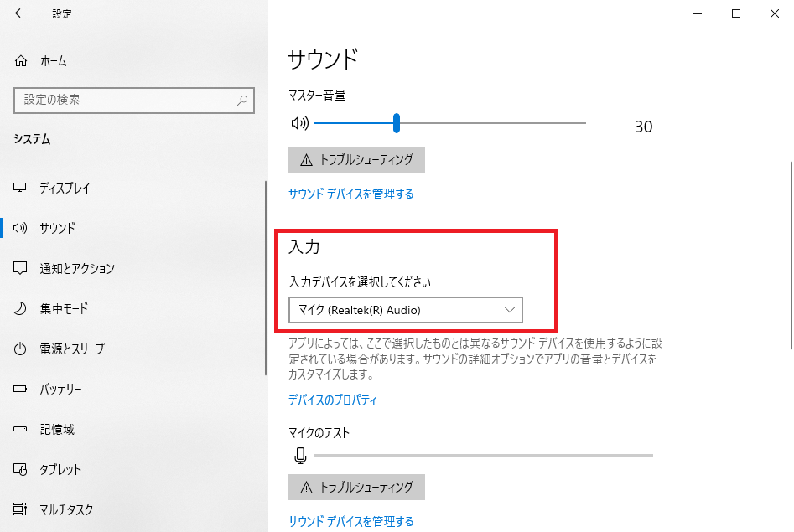The width and height of the screenshot is (794, 532).
Task: Click the マイクのテスト label
Action: point(319,433)
